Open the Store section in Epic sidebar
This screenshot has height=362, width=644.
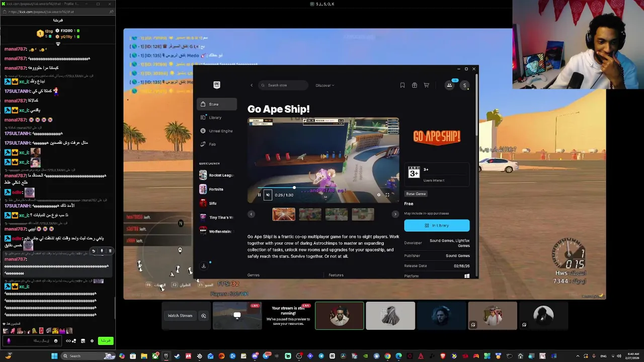[x=217, y=104]
